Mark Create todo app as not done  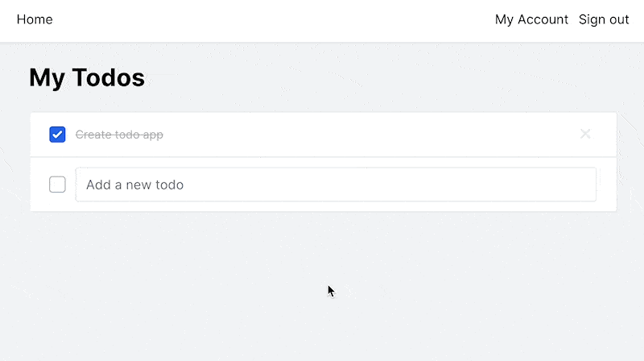(57, 135)
